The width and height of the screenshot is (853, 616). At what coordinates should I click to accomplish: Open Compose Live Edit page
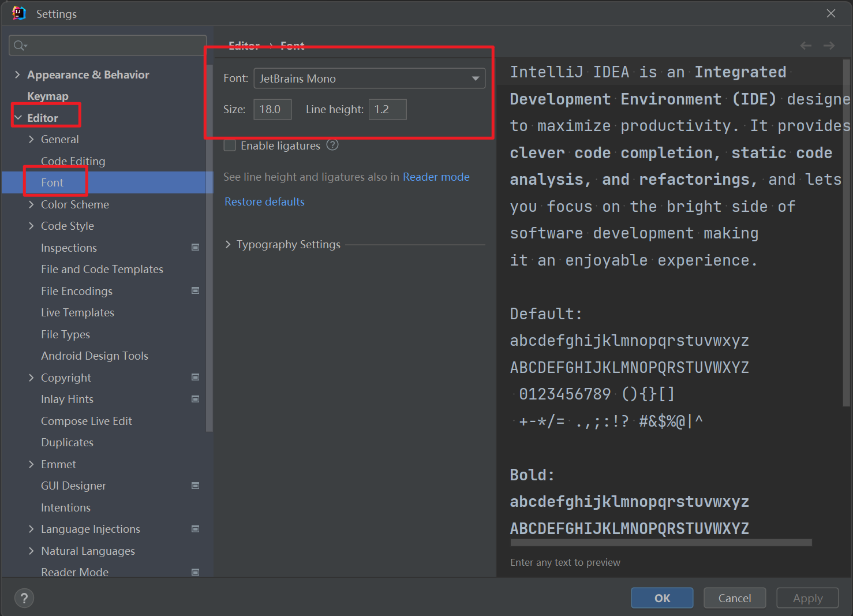tap(87, 421)
